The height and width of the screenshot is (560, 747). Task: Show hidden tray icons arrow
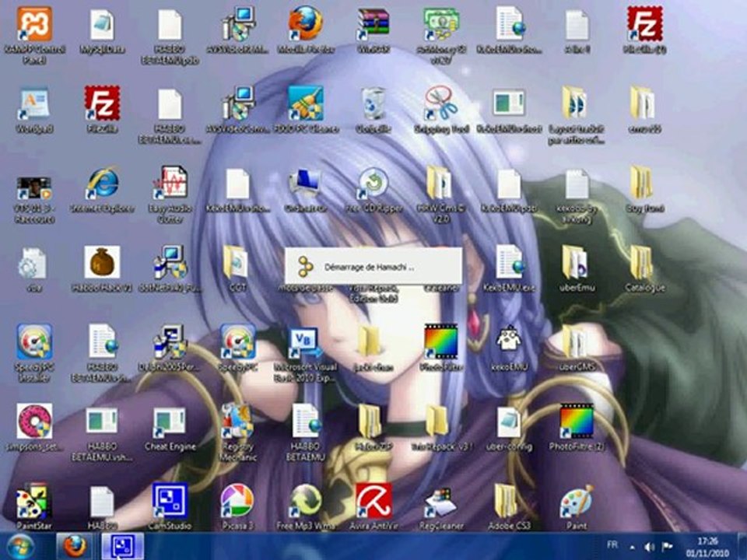pyautogui.click(x=632, y=548)
